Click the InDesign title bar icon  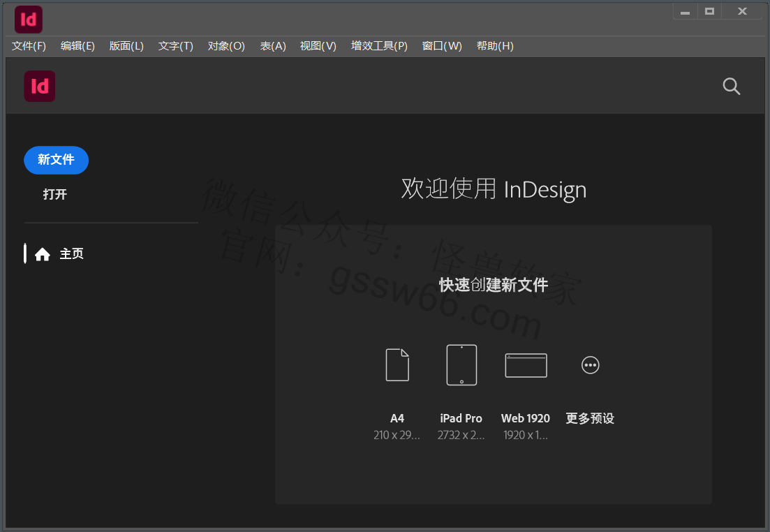click(29, 20)
